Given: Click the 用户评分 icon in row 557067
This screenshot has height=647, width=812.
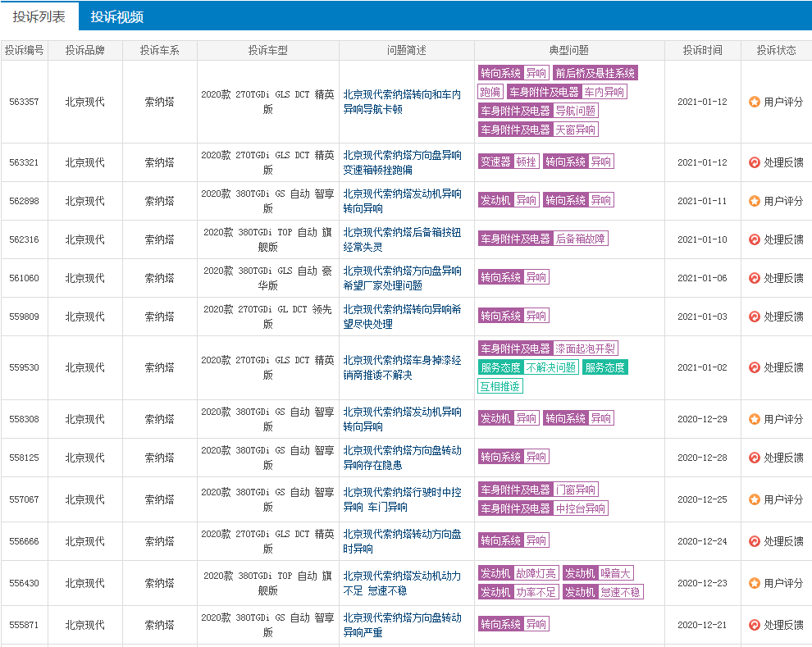Looking at the screenshot, I should point(755,499).
